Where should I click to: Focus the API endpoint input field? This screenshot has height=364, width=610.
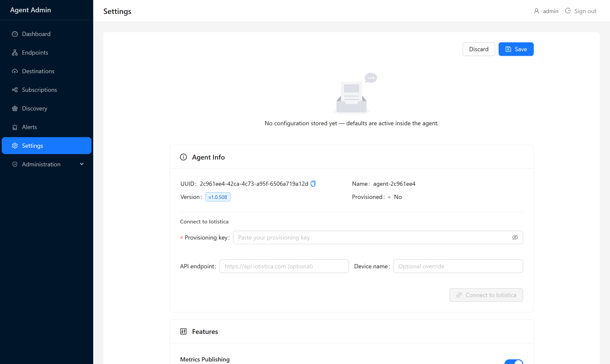(x=284, y=266)
